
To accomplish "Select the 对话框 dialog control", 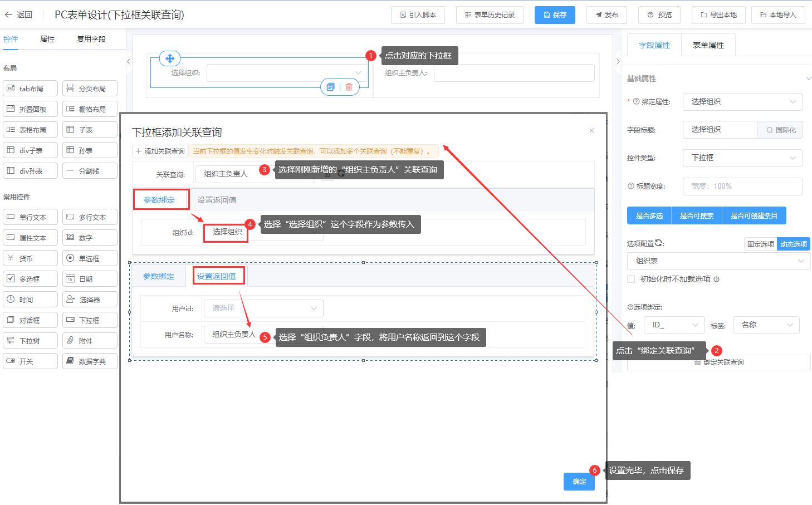I will click(30, 320).
